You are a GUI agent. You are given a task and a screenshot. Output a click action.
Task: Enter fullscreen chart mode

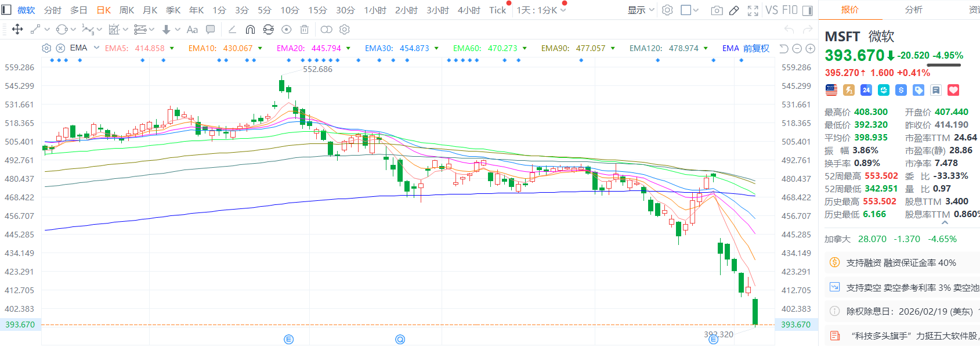753,10
